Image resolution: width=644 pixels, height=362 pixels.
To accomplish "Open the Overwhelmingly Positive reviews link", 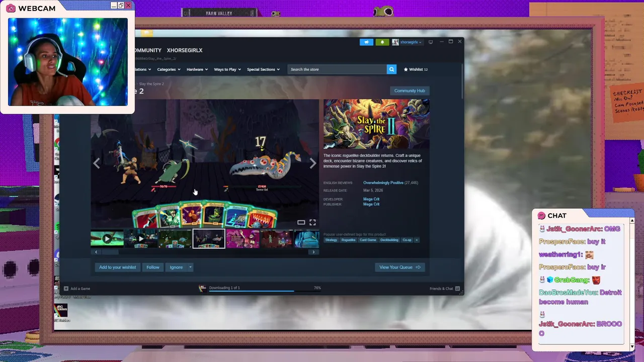I will click(x=383, y=183).
